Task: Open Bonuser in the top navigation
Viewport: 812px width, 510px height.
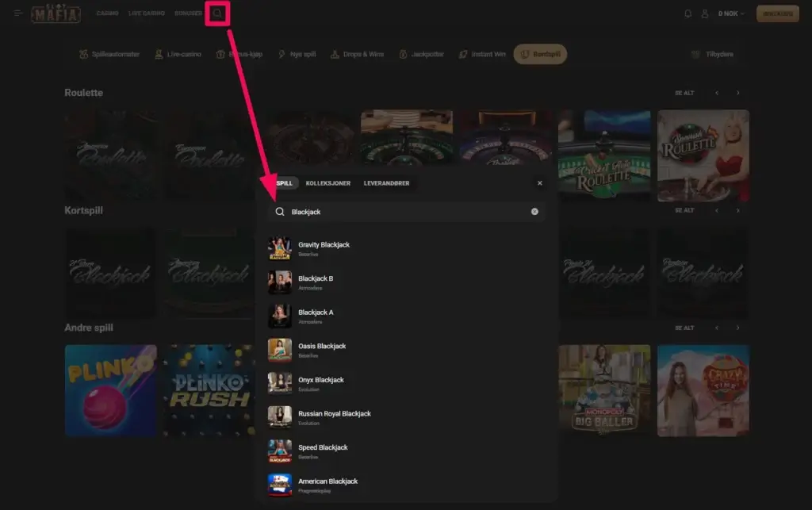Action: point(188,13)
